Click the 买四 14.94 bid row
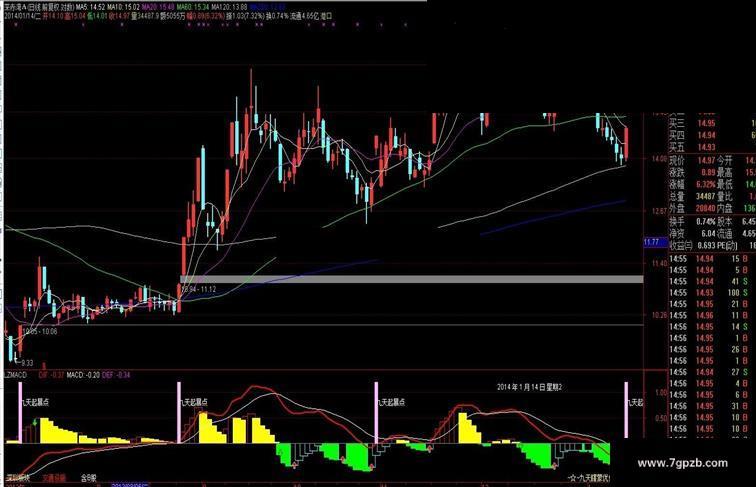This screenshot has height=487, width=756. pyautogui.click(x=693, y=135)
